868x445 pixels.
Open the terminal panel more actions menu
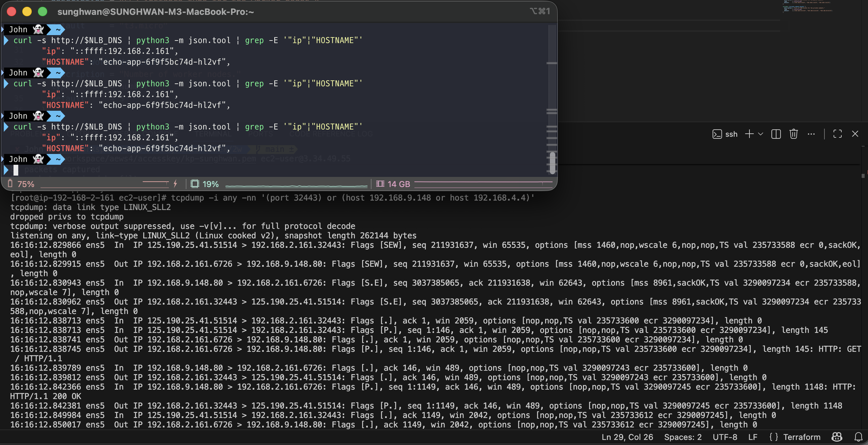(811, 134)
